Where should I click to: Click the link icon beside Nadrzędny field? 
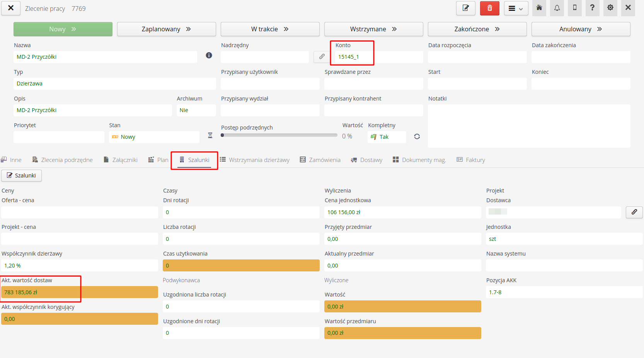(322, 57)
